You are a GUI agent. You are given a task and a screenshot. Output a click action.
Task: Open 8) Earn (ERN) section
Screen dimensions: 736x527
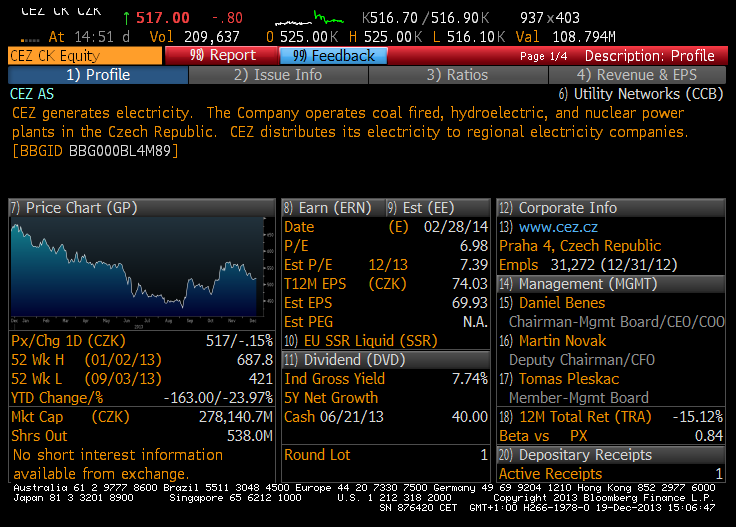coord(333,208)
